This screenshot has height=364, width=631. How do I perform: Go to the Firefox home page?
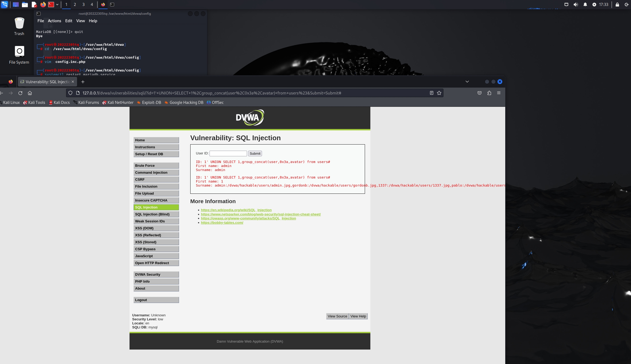click(30, 93)
